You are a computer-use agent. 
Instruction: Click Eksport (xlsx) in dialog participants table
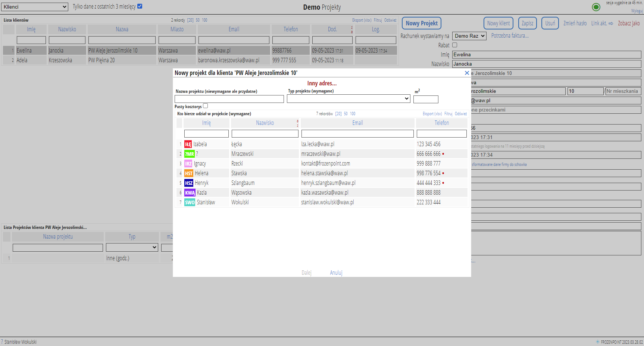pos(432,114)
